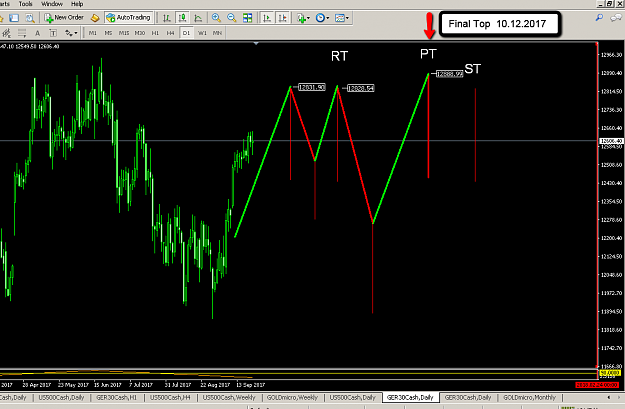Viewport: 625px width, 409px height.
Task: Switch to the GOLDmicro,Monthly chart tab
Action: (x=529, y=397)
